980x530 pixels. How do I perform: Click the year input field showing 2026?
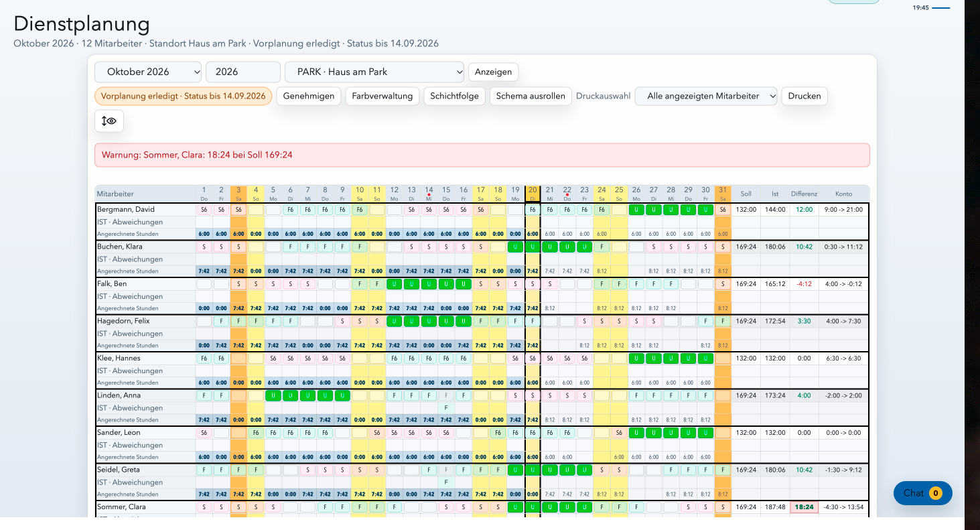tap(243, 72)
